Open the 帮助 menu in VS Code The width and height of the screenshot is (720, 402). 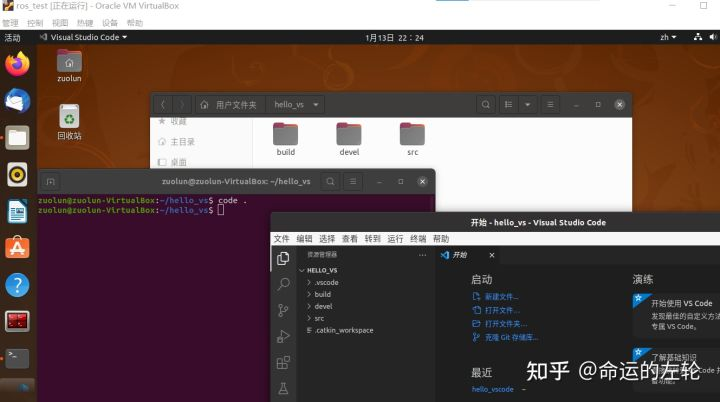click(441, 238)
